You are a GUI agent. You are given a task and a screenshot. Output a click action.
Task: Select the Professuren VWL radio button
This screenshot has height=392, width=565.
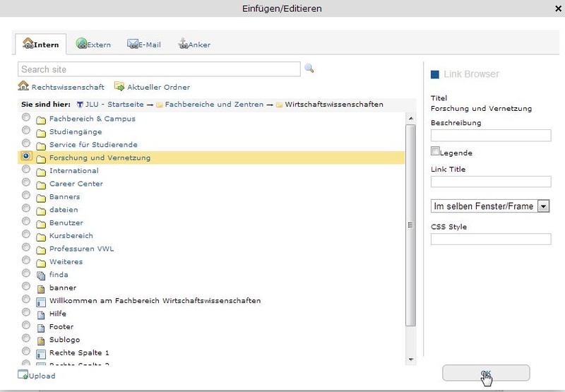pyautogui.click(x=26, y=247)
